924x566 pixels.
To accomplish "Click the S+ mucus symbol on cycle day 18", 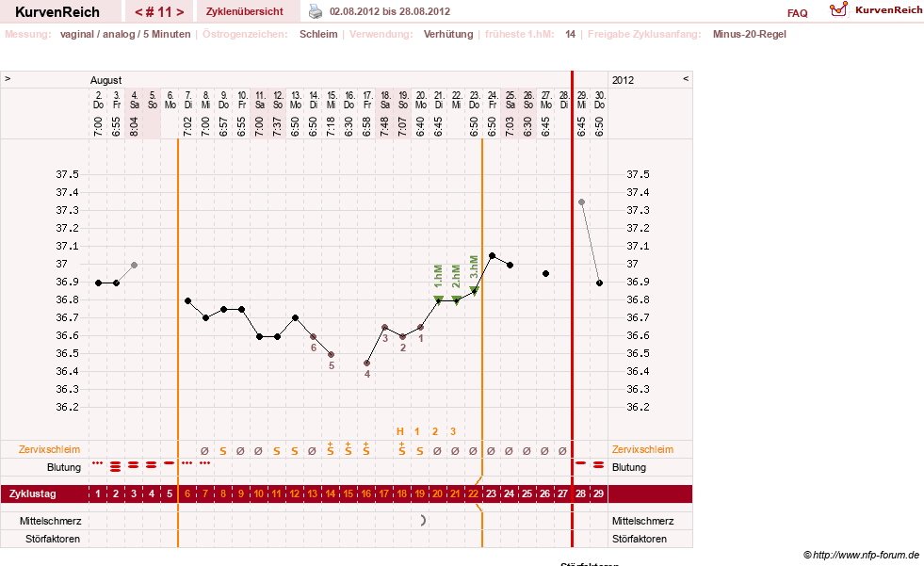I will pyautogui.click(x=402, y=449).
